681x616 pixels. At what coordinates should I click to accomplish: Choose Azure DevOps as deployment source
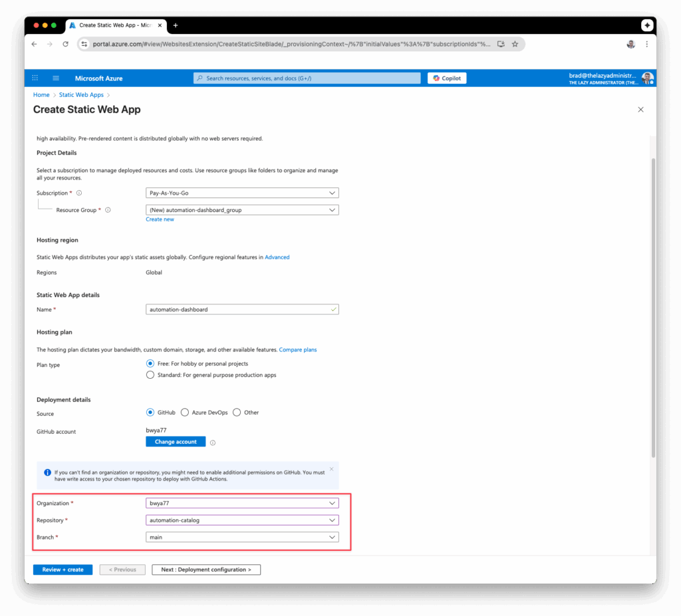184,412
